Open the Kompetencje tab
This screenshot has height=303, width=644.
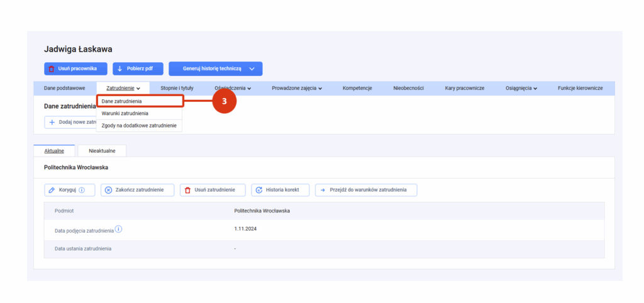(357, 88)
